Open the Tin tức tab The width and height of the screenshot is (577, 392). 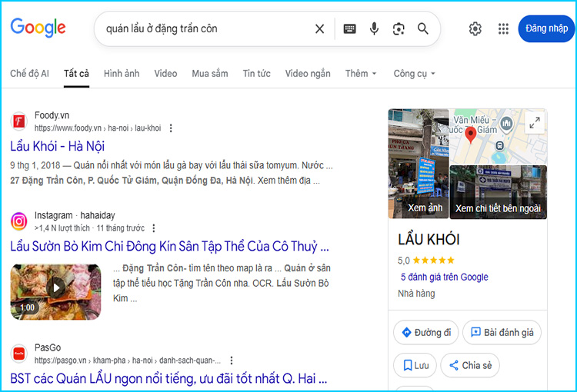pos(256,74)
